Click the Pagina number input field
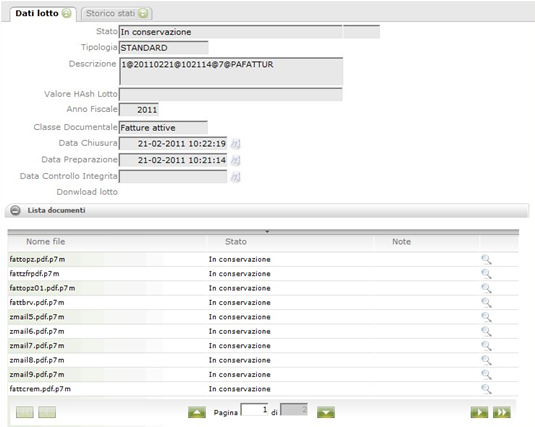The image size is (535, 427). 255,409
